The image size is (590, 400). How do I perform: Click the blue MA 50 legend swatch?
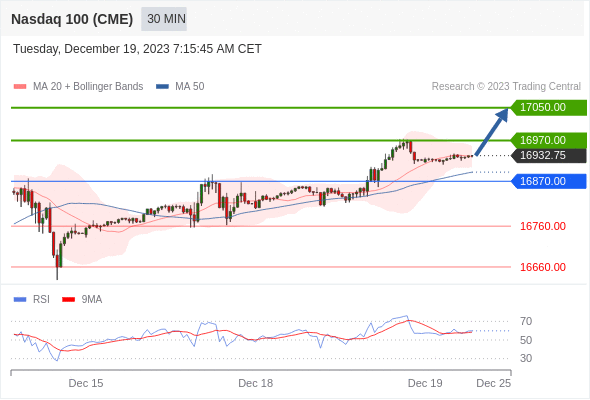click(x=162, y=87)
